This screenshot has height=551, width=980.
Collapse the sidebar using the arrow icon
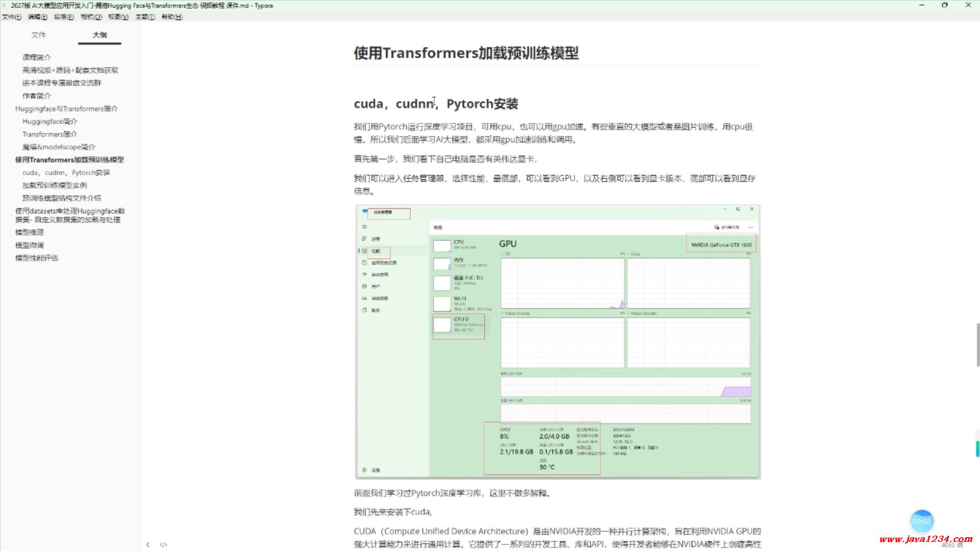148,544
